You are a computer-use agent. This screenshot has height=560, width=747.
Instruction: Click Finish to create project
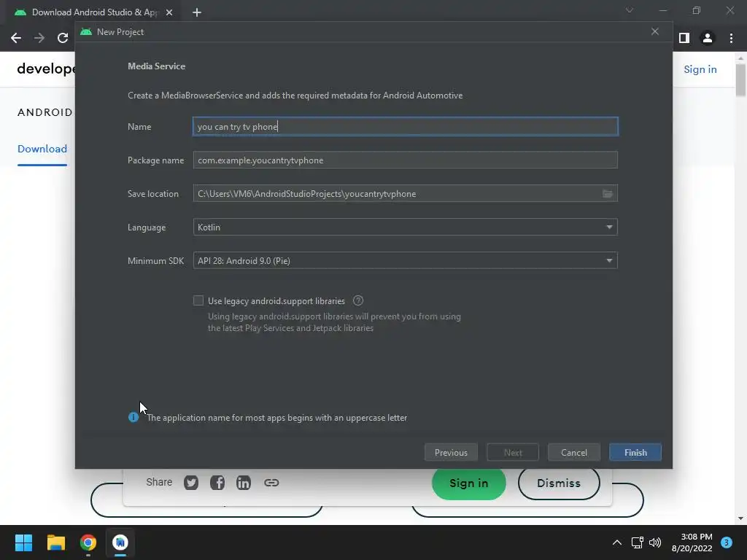[635, 452]
